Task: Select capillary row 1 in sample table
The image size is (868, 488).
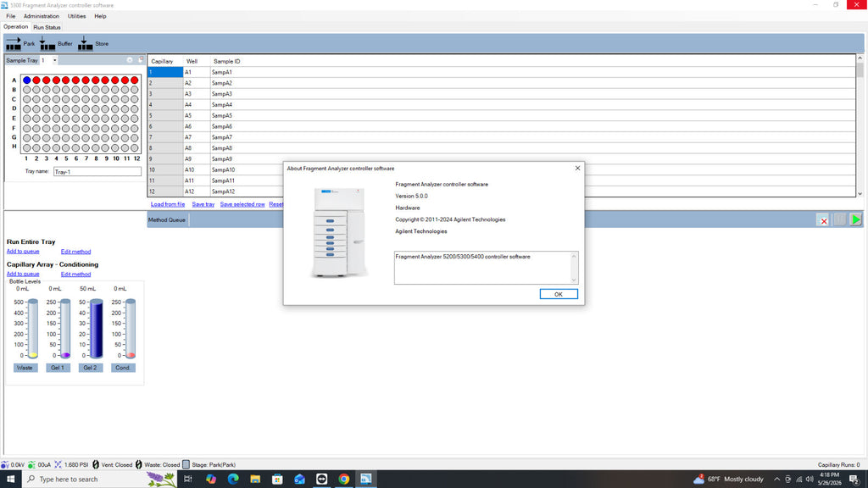Action: 165,72
